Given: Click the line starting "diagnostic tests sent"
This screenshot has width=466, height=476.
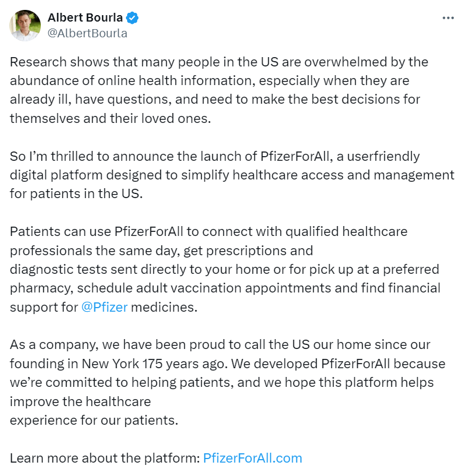Looking at the screenshot, I should [x=224, y=269].
